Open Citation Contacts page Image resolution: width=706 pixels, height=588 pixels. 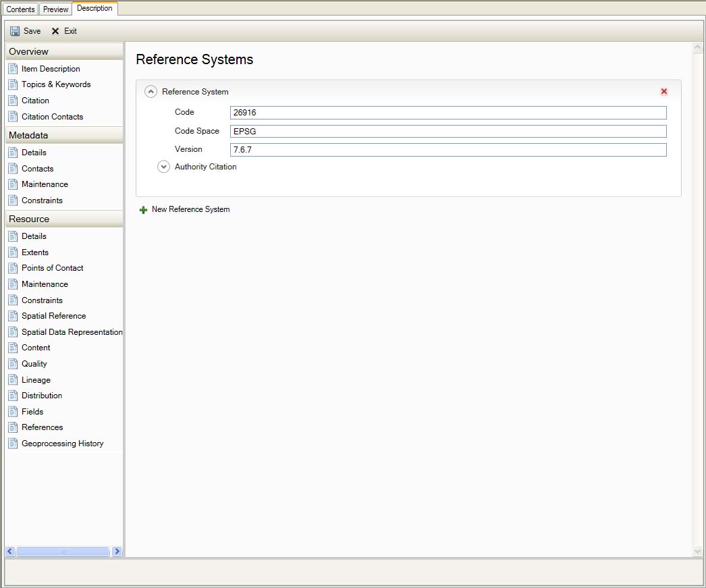pyautogui.click(x=52, y=117)
